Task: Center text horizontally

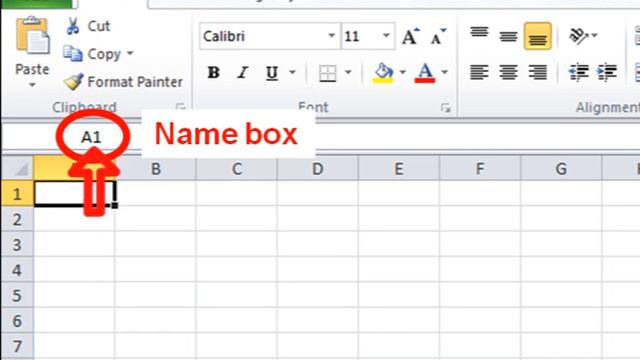Action: [508, 73]
